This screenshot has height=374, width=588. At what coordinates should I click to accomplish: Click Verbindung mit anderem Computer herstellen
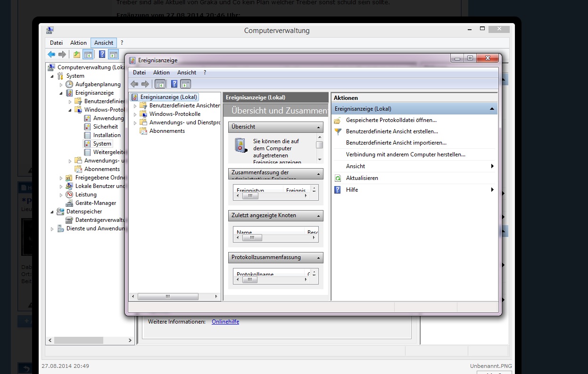406,154
